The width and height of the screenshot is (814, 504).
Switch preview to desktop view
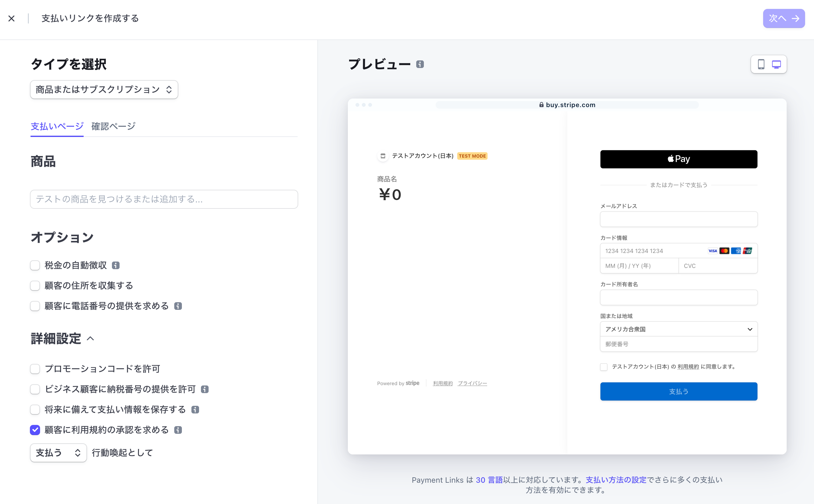click(776, 64)
